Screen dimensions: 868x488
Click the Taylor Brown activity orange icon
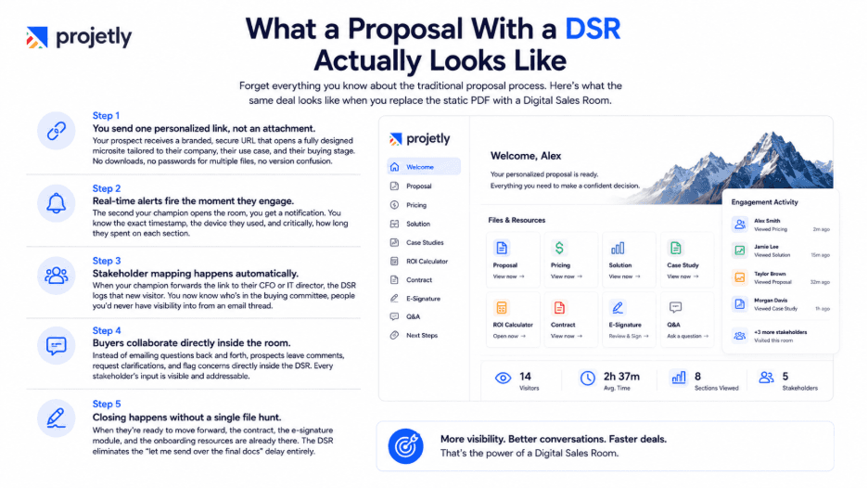[x=740, y=277]
